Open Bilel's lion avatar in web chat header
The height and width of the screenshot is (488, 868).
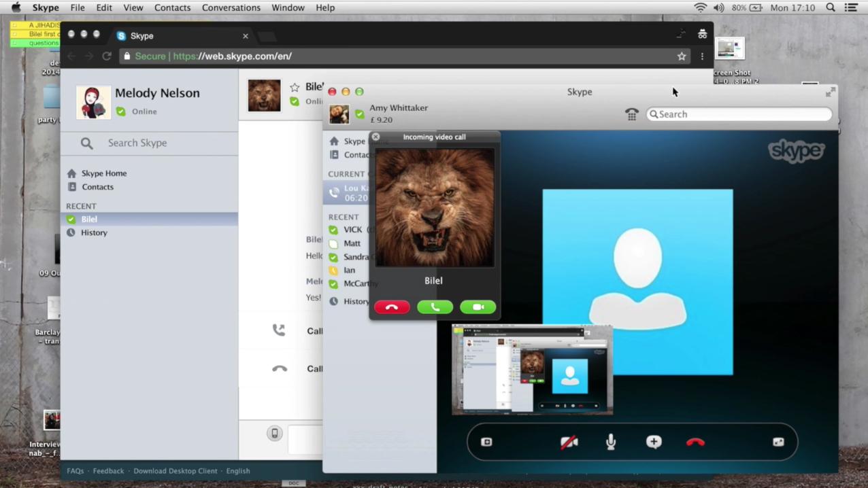click(264, 95)
